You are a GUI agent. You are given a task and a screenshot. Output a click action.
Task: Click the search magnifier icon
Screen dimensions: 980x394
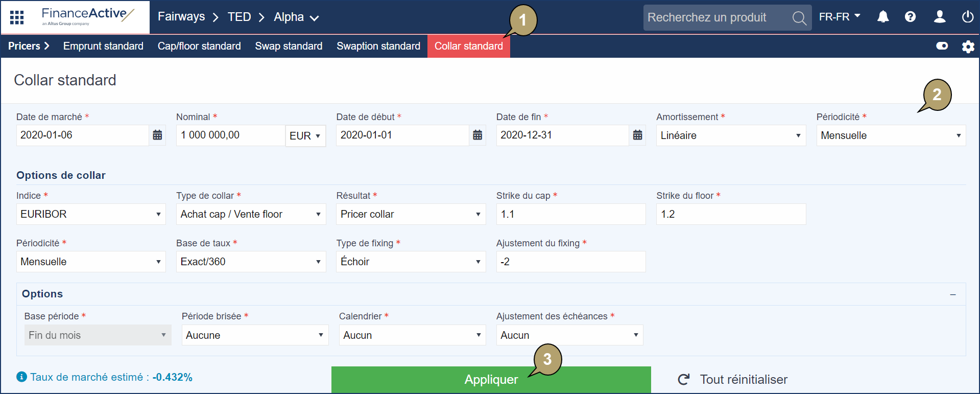pos(799,18)
